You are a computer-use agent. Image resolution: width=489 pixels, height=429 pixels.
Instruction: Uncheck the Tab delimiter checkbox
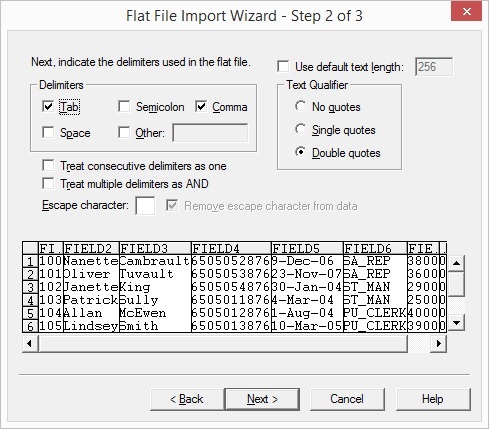(48, 106)
